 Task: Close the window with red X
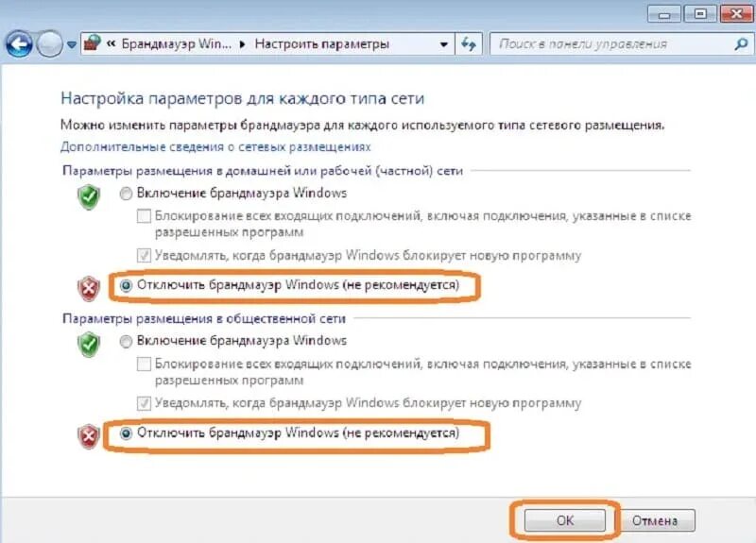point(736,13)
